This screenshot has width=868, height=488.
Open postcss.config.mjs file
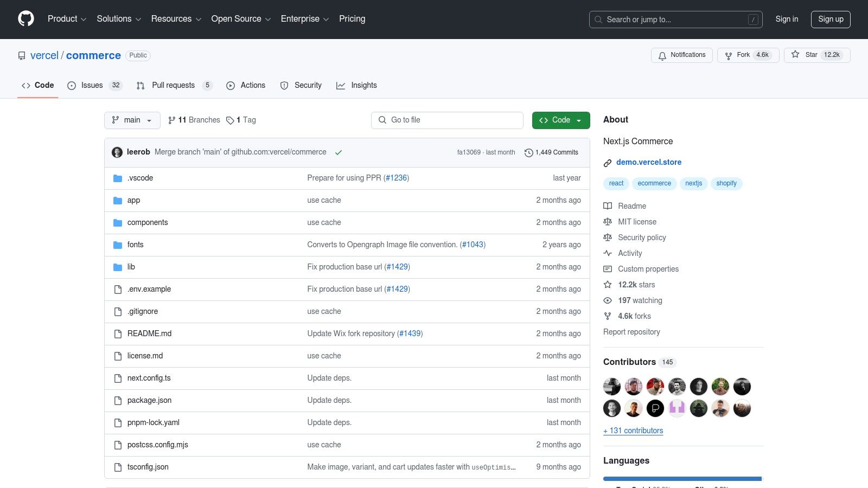tap(158, 445)
